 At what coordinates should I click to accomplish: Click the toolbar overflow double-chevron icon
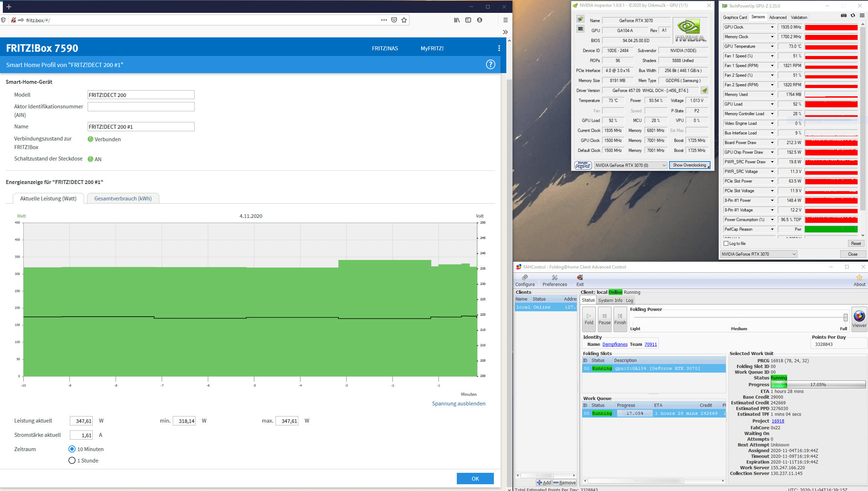click(505, 32)
